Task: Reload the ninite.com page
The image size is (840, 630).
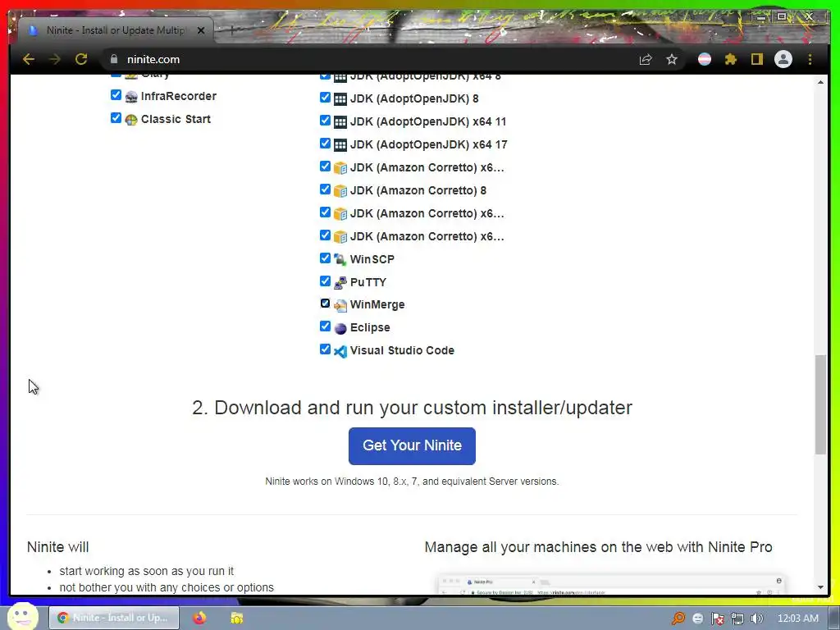Action: [81, 59]
